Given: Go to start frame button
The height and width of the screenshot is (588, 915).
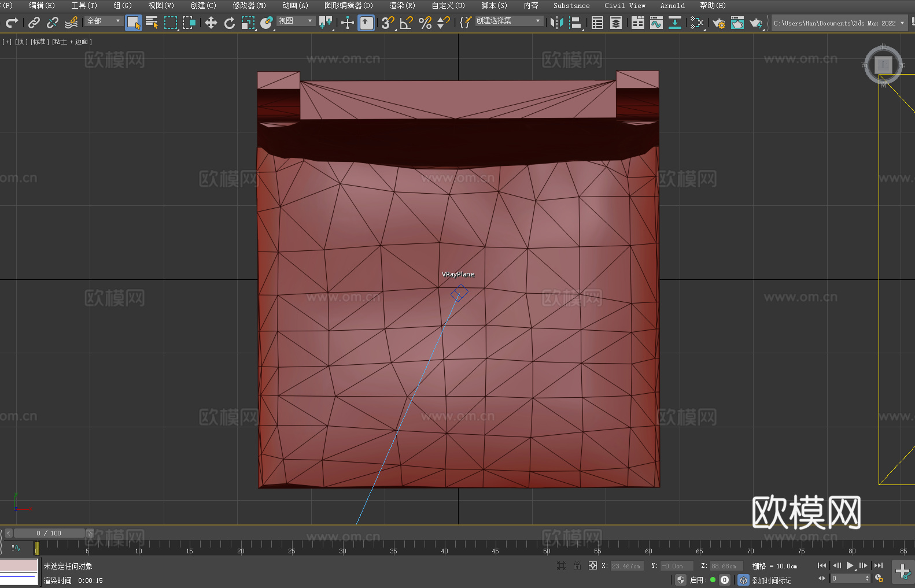Looking at the screenshot, I should pyautogui.click(x=821, y=565).
